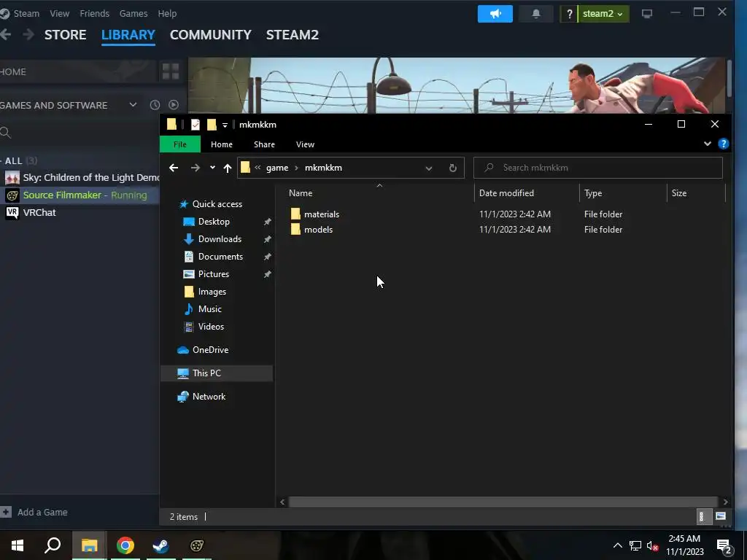Go back in Steam navigation arrow
747x560 pixels.
(x=6, y=34)
